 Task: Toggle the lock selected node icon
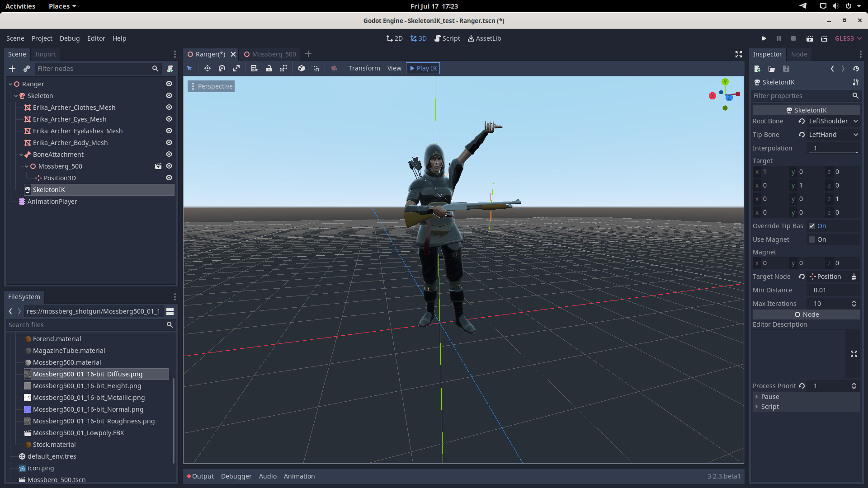click(x=269, y=68)
